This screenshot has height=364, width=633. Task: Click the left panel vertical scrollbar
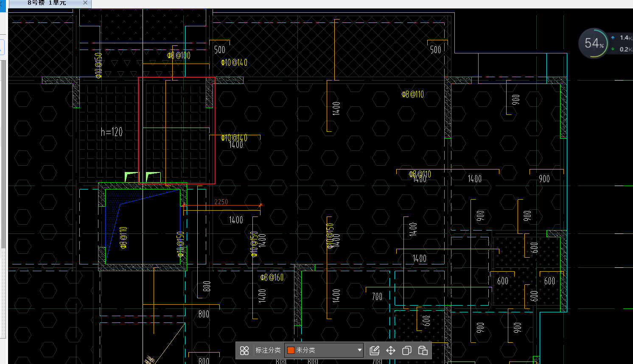coord(3,155)
